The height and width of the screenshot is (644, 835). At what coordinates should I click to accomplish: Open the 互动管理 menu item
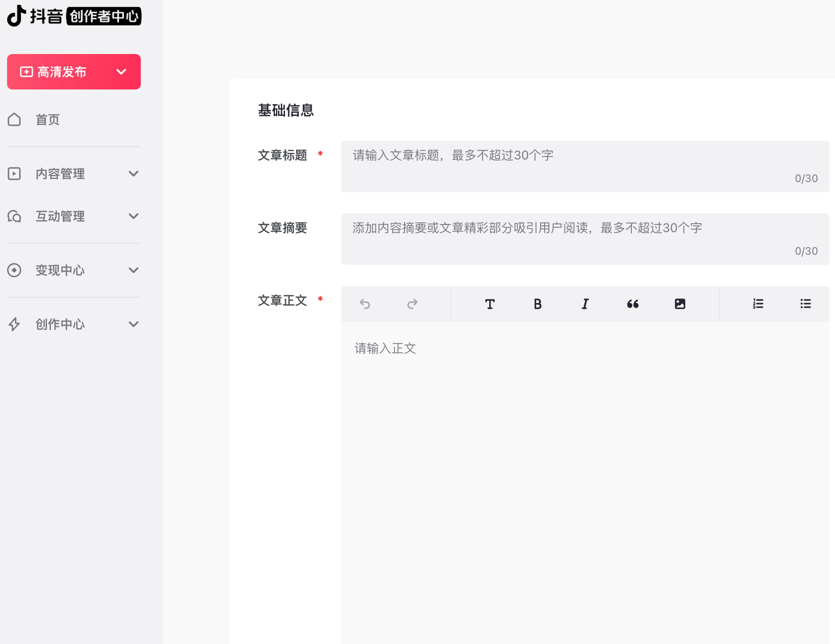[74, 216]
